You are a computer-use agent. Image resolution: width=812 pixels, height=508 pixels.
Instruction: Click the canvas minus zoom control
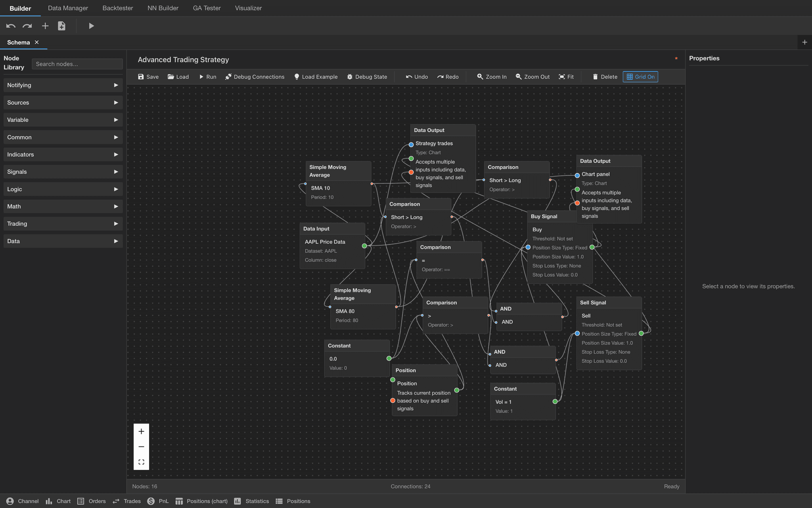tap(141, 446)
